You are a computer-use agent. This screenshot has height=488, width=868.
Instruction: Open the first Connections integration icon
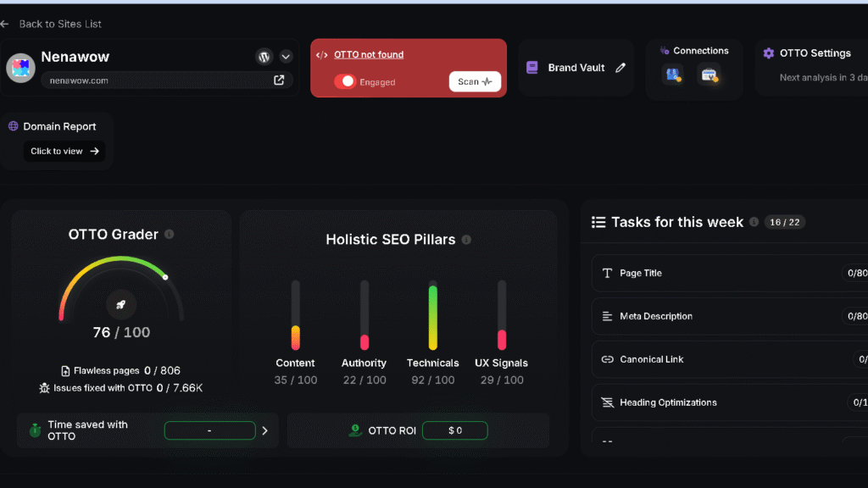point(673,75)
